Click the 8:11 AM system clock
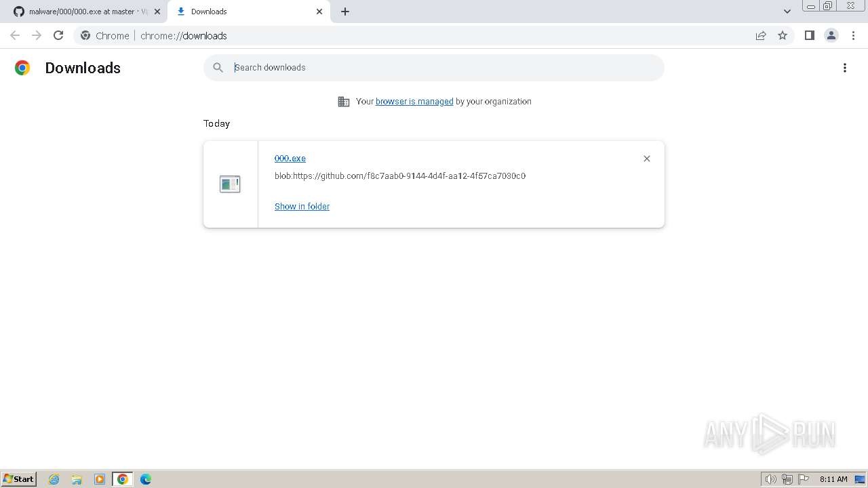 pos(833,479)
